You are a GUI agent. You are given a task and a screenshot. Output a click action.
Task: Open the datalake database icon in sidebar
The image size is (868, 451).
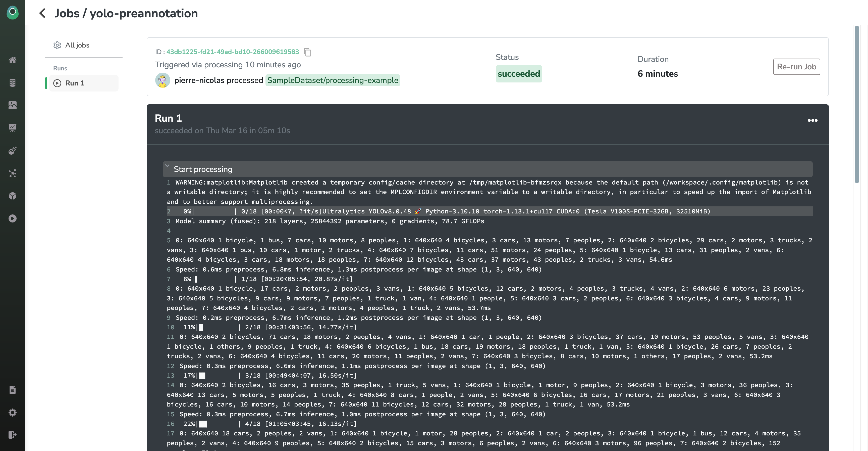point(13,83)
